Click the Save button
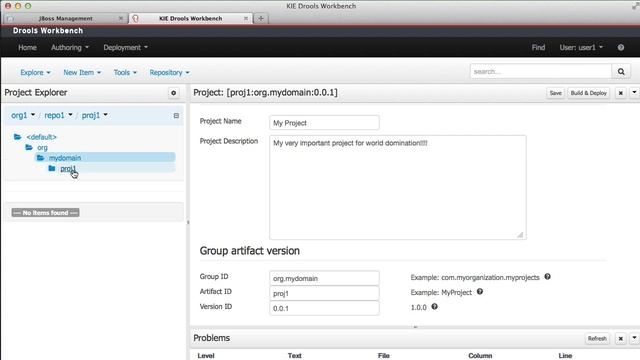The image size is (640, 360). (556, 93)
